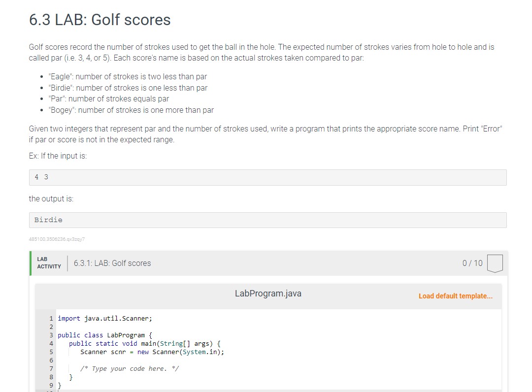532x392 pixels.
Task: Click the example input box showing 4 3
Action: point(267,177)
